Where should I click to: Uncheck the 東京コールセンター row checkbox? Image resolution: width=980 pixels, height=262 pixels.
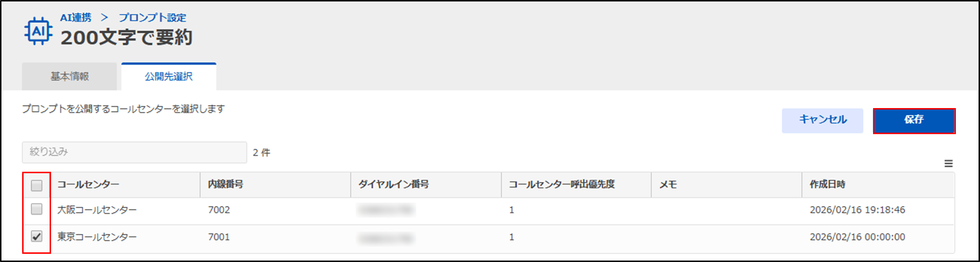[37, 236]
